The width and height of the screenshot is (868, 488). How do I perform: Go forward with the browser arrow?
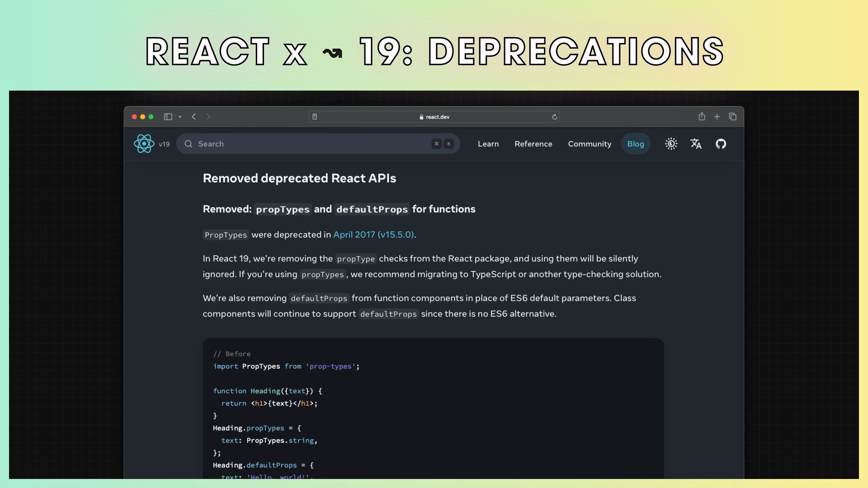pos(208,117)
